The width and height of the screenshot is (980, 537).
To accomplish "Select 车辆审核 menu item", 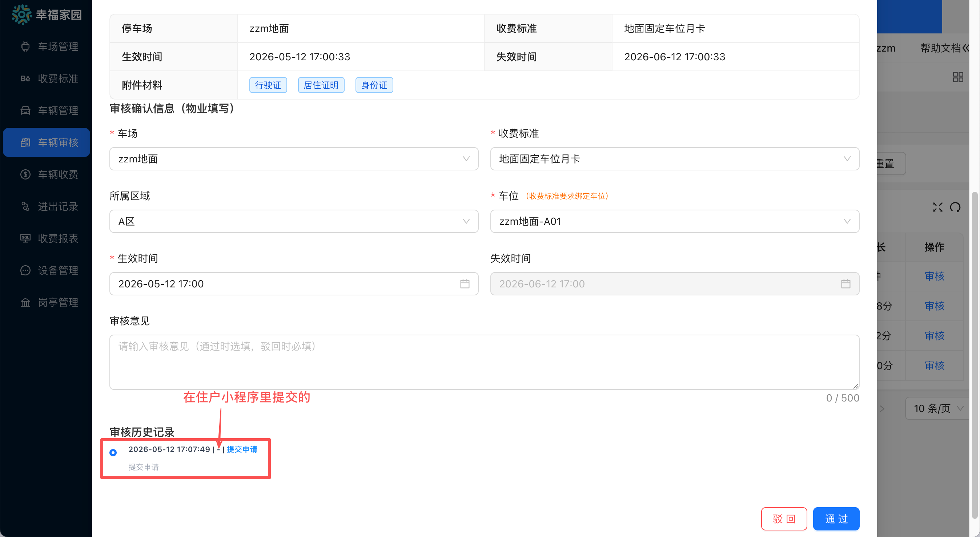I will (47, 142).
